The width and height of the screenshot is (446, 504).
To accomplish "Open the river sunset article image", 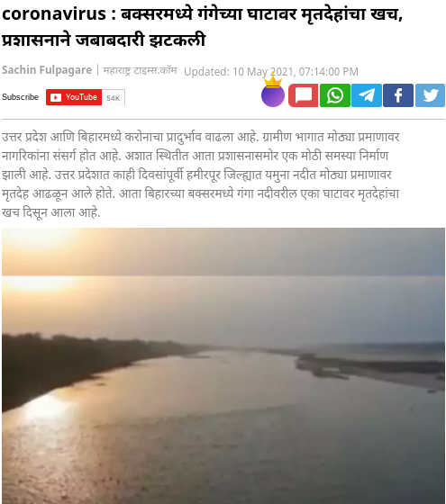I will pyautogui.click(x=223, y=365).
